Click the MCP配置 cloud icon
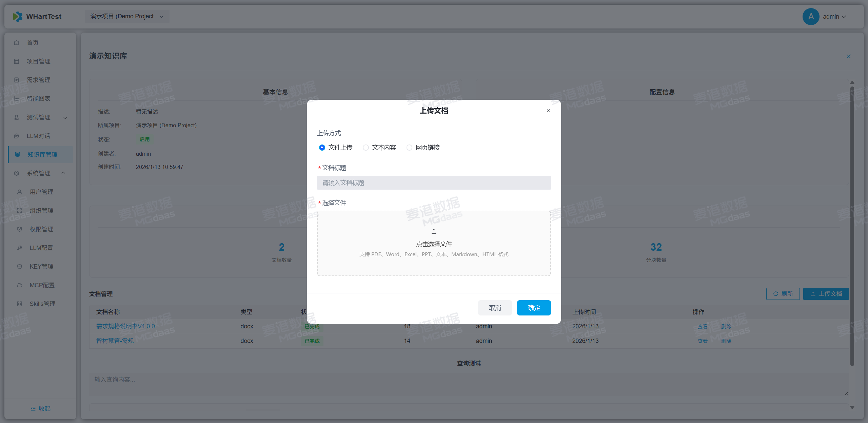The height and width of the screenshot is (423, 868). click(x=20, y=285)
